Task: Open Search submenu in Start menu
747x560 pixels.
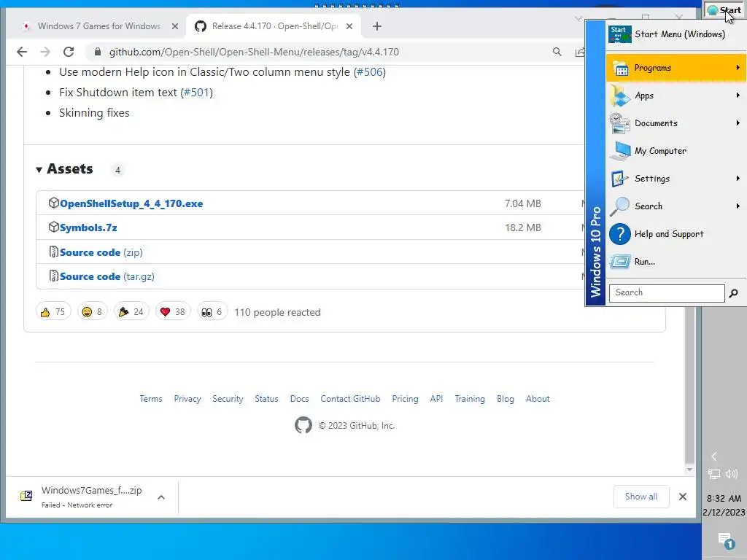Action: 676,206
